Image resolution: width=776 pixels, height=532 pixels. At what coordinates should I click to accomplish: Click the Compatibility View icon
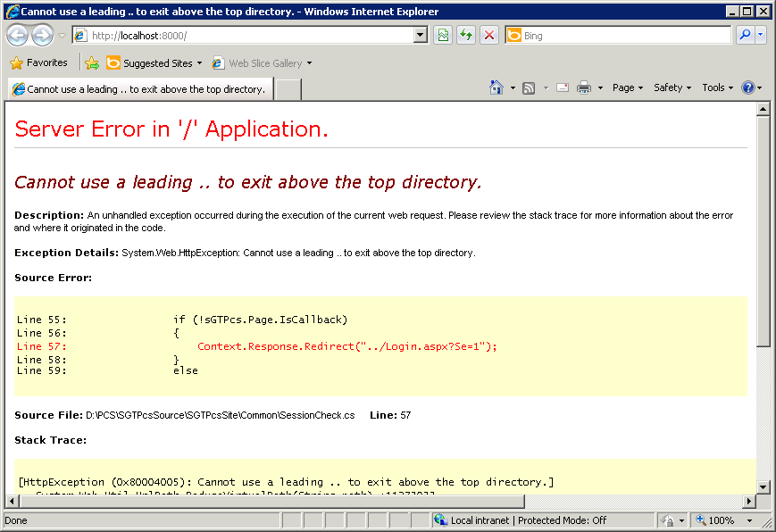[x=443, y=36]
